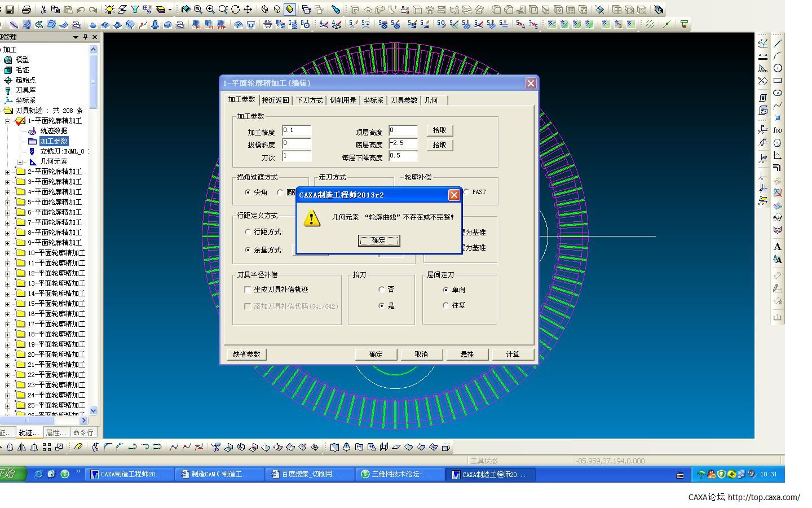The height and width of the screenshot is (508, 812).
Task: Select the Ellipse drawing tool
Action: 778,93
